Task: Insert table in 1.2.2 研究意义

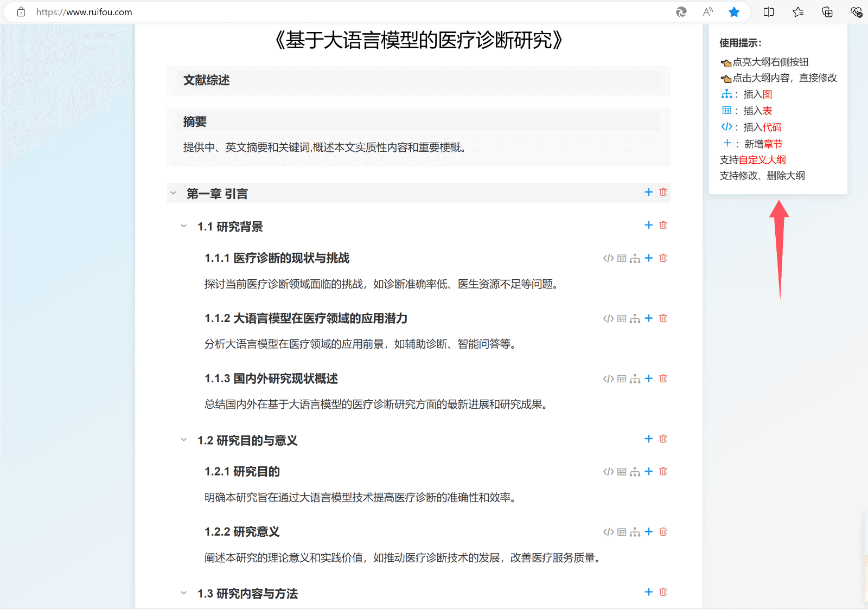Action: pos(622,532)
